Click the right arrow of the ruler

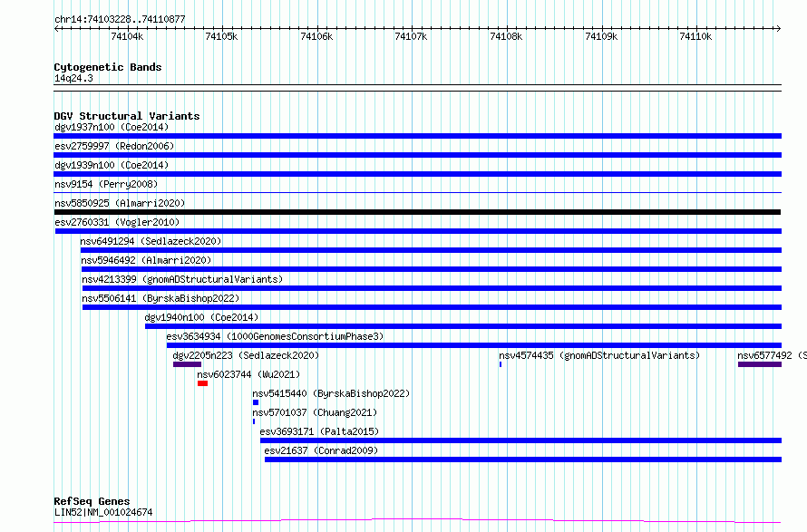click(x=778, y=28)
